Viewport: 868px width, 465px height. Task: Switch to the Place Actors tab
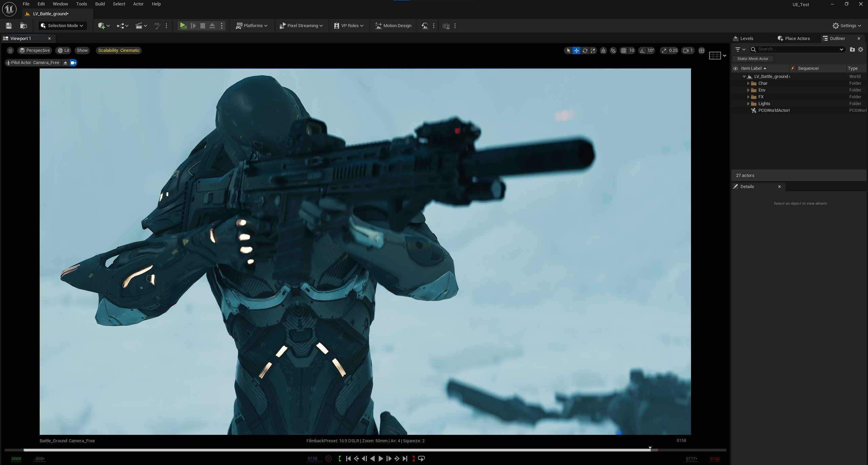coord(794,39)
